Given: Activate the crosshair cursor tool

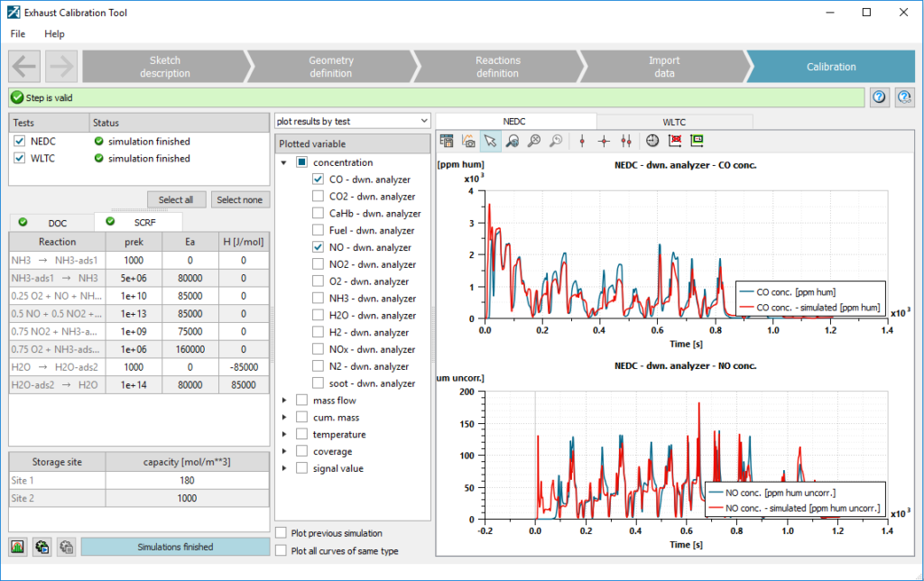Looking at the screenshot, I should point(604,141).
